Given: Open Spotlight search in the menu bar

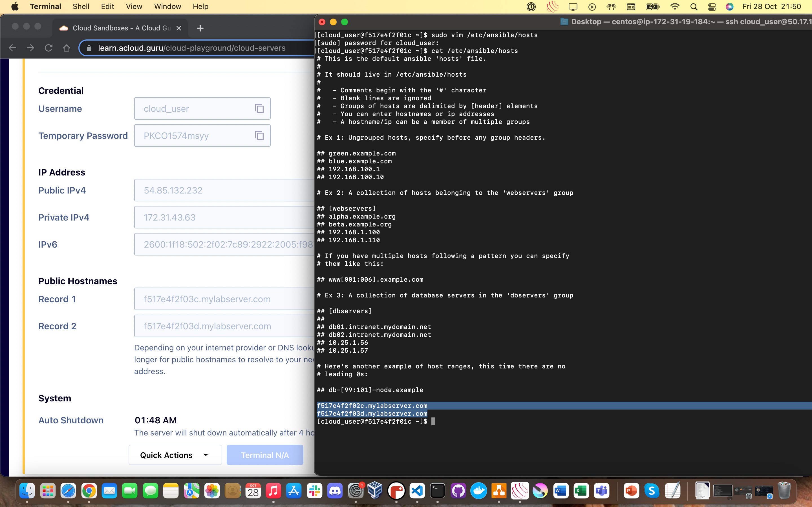Looking at the screenshot, I should (694, 7).
